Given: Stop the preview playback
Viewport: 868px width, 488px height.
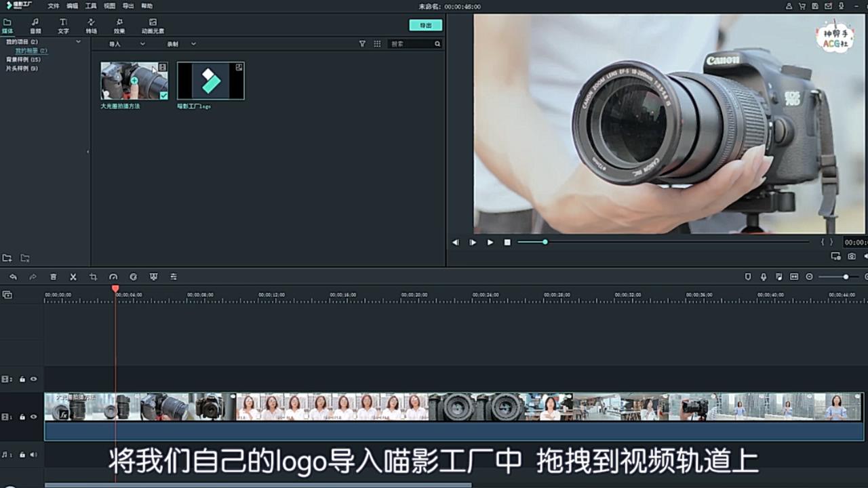Looking at the screenshot, I should (507, 242).
